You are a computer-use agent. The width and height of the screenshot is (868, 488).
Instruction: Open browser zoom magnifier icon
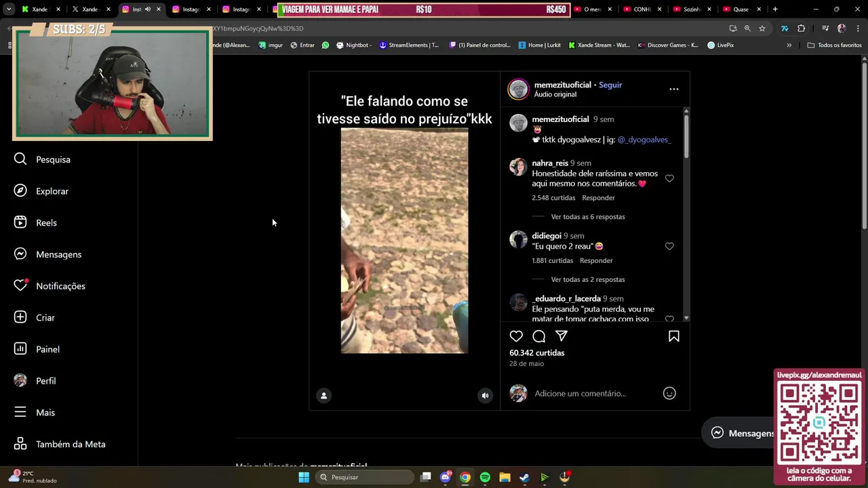(x=747, y=28)
